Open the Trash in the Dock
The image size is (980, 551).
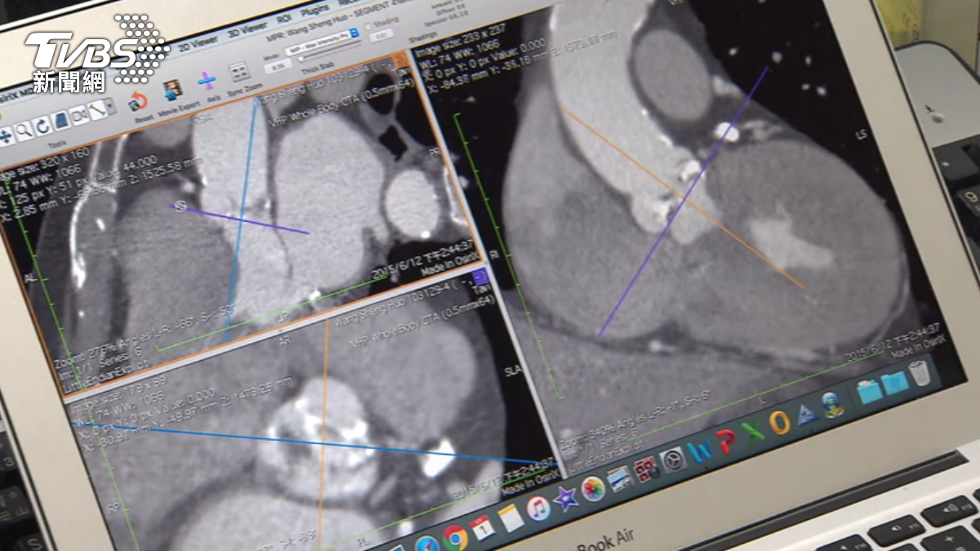(920, 374)
